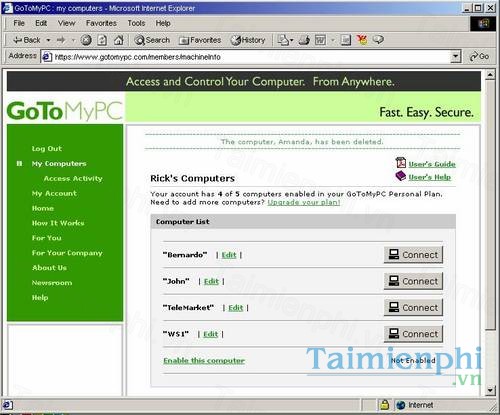Edit the TeleMarket computer
The width and height of the screenshot is (500, 415).
(235, 308)
